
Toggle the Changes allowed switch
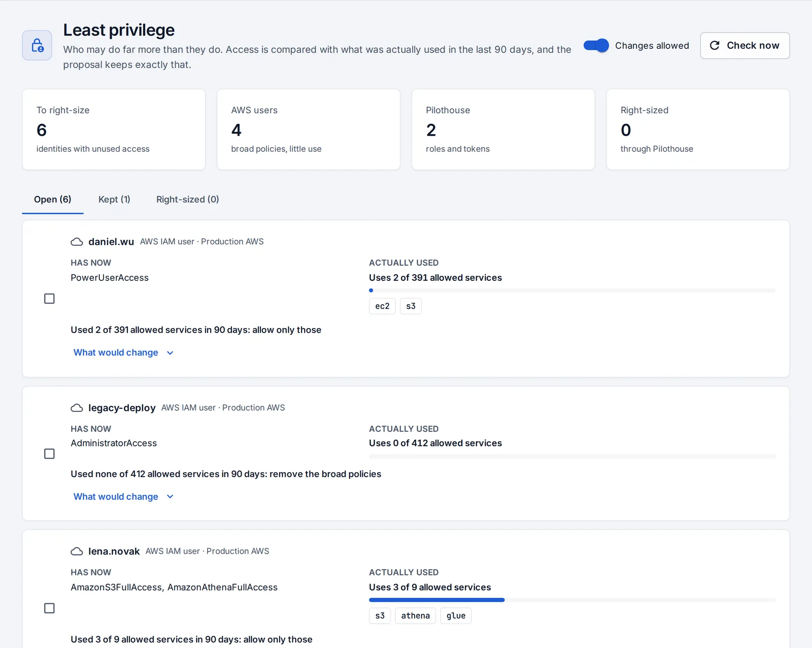pos(596,45)
